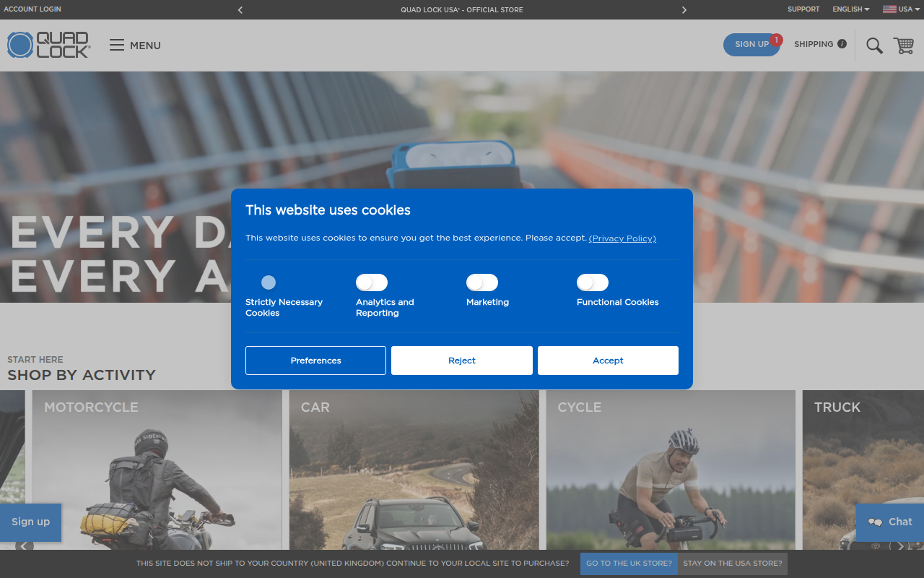The height and width of the screenshot is (578, 924).
Task: Click the Quad Lock logo
Action: point(48,45)
